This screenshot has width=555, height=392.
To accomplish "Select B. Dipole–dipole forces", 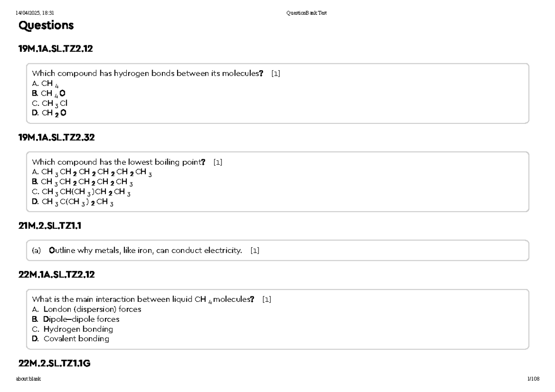I will coord(76,319).
